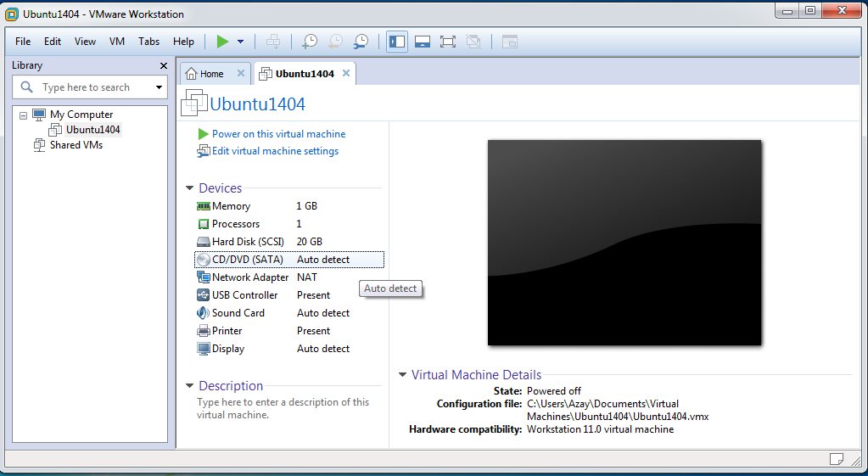
Task: Take a snapshot using toolbar icon
Action: coord(310,42)
